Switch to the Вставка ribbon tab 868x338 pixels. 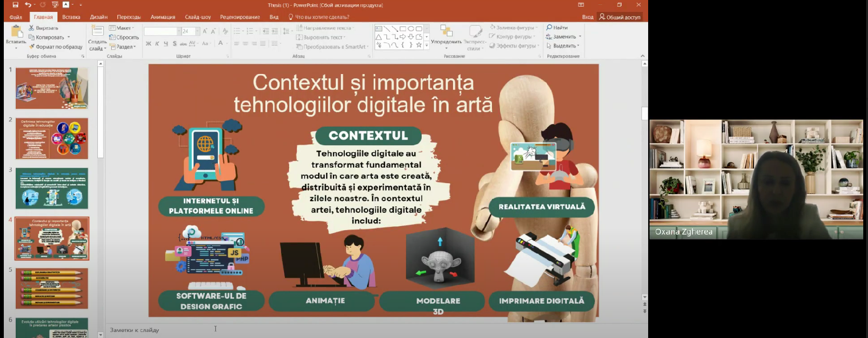pyautogui.click(x=71, y=17)
